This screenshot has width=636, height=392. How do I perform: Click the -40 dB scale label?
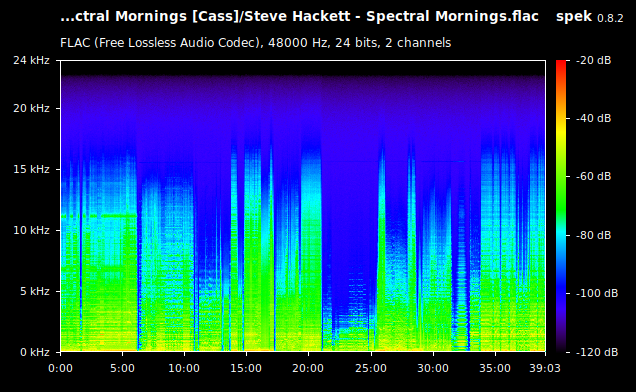pos(593,118)
